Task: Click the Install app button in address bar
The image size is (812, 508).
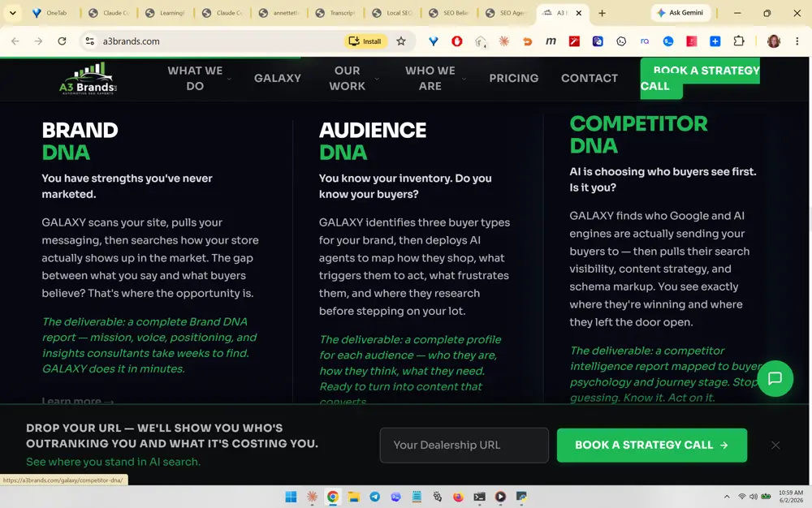Action: (365, 41)
